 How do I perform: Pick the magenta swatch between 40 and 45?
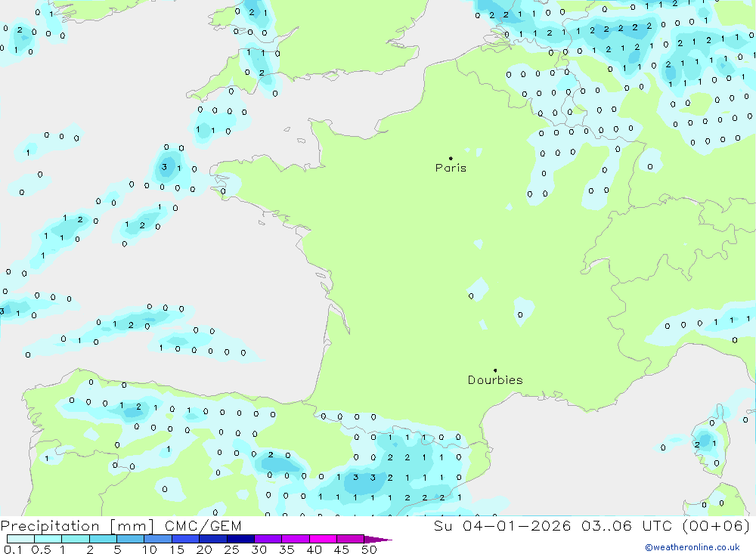click(x=323, y=539)
